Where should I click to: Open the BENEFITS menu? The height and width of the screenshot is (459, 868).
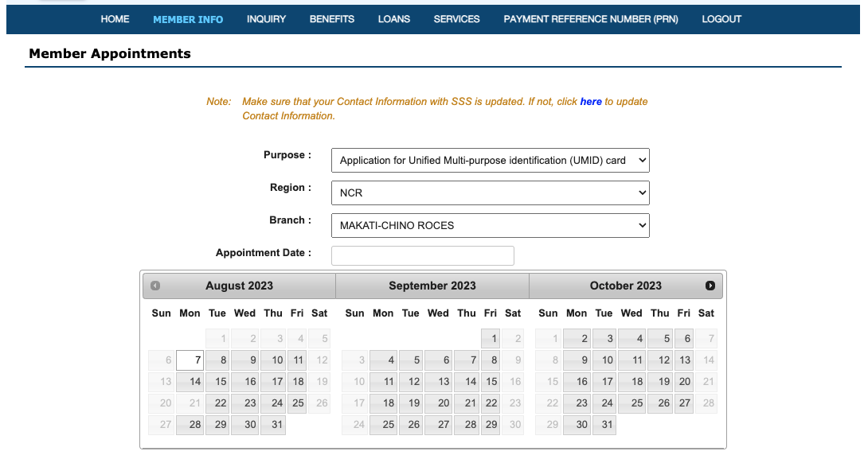[332, 19]
